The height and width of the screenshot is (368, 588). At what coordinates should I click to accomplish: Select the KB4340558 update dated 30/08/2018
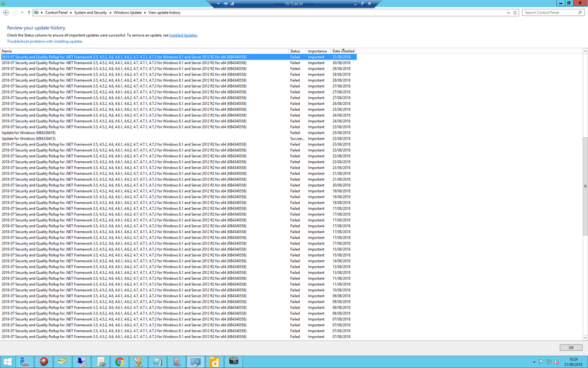[x=179, y=63]
